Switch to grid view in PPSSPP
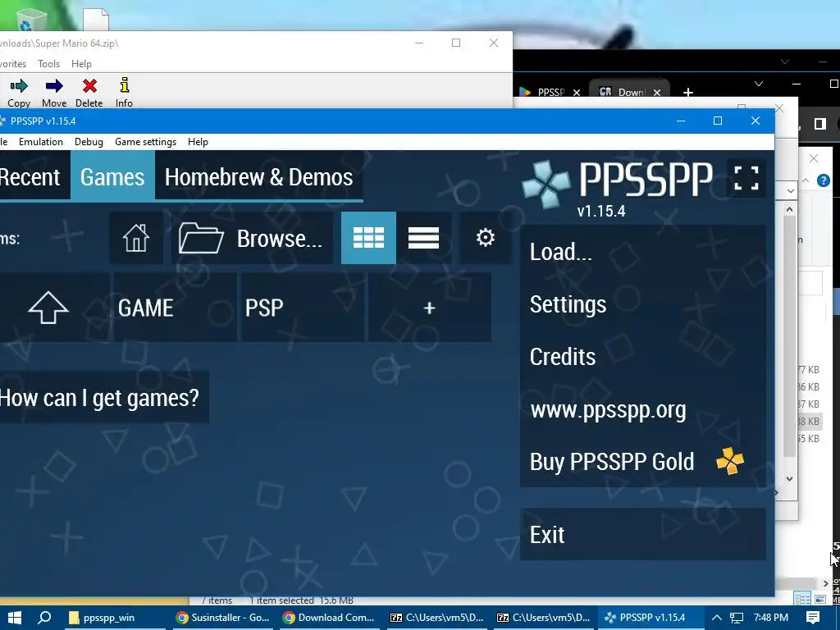Viewport: 840px width, 630px height. pyautogui.click(x=368, y=238)
